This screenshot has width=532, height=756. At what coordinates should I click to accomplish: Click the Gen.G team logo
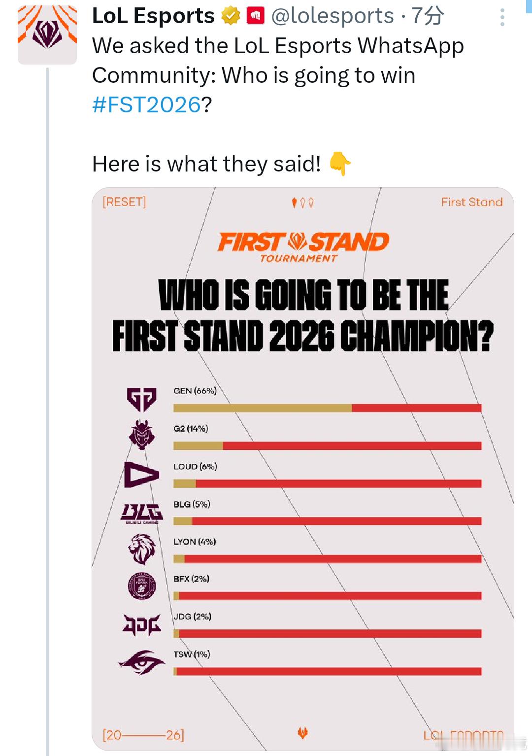point(141,399)
